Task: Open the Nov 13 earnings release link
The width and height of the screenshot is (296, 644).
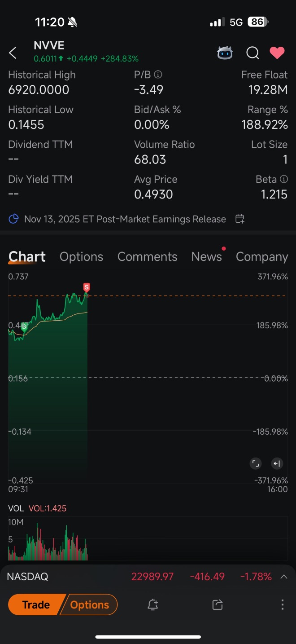Action: coord(125,219)
